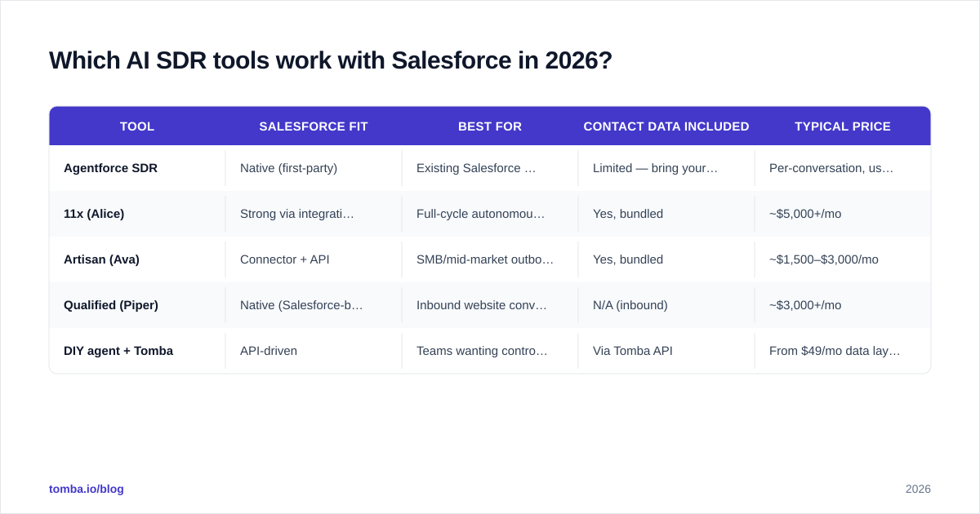Click the CONTACT DATA INCLUDED column header

click(666, 126)
